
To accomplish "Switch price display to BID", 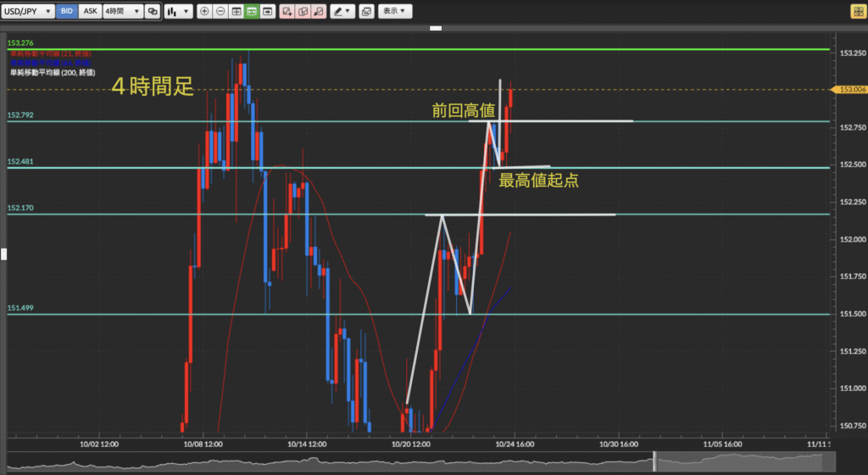I will [68, 12].
